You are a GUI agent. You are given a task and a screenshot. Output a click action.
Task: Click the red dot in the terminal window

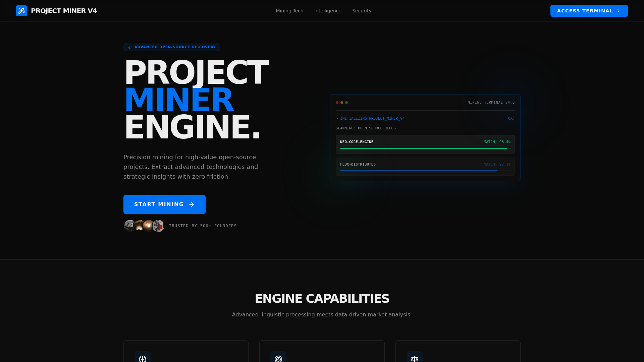coord(337,103)
